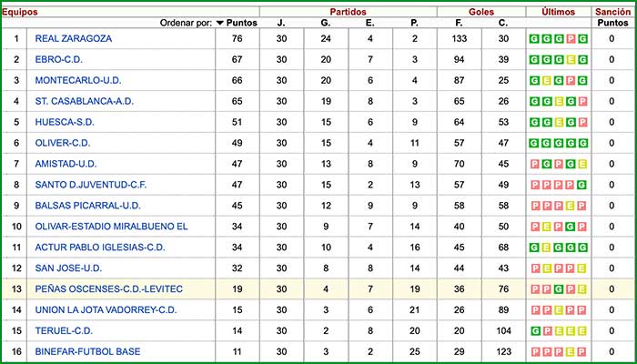Open the REAL ZARAGOZA team link

pos(73,38)
